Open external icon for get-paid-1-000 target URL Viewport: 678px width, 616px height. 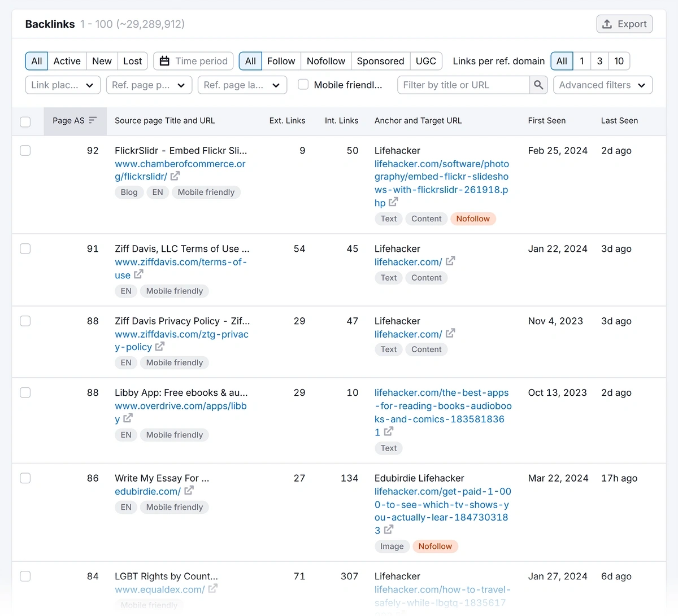(x=389, y=530)
